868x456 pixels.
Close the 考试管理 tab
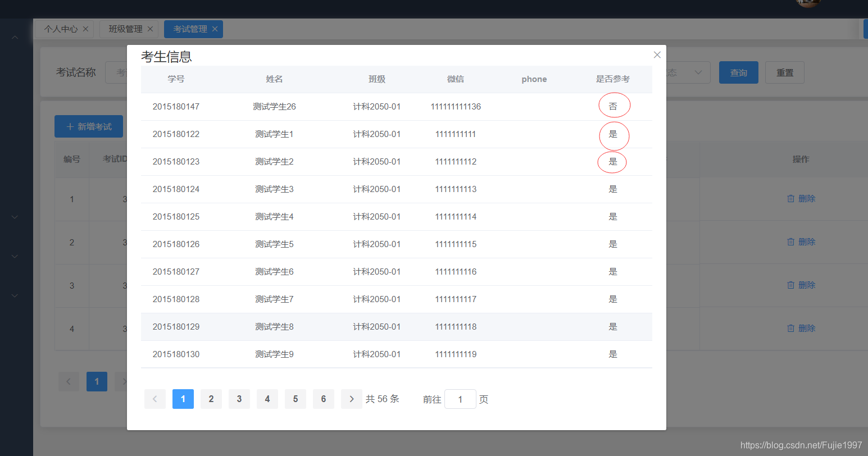tap(215, 29)
